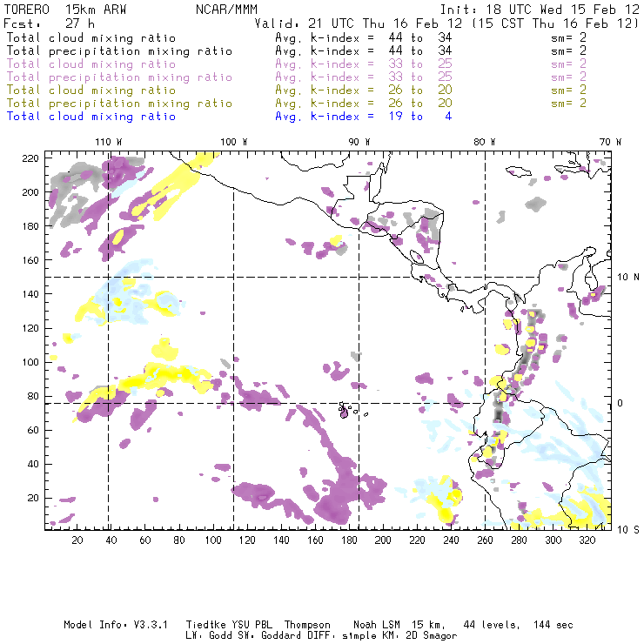Click the 'NCAR/MMM' header label
This screenshot has width=644, height=644.
pos(227,10)
